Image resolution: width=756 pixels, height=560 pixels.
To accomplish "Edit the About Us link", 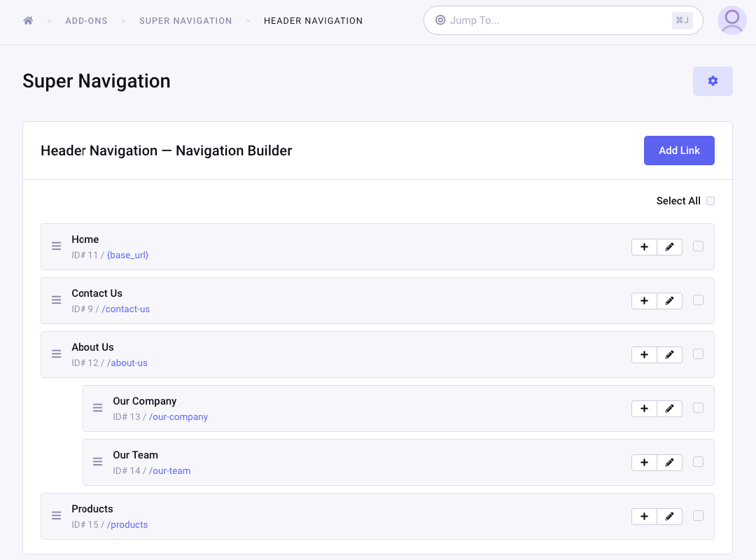I will click(x=670, y=355).
